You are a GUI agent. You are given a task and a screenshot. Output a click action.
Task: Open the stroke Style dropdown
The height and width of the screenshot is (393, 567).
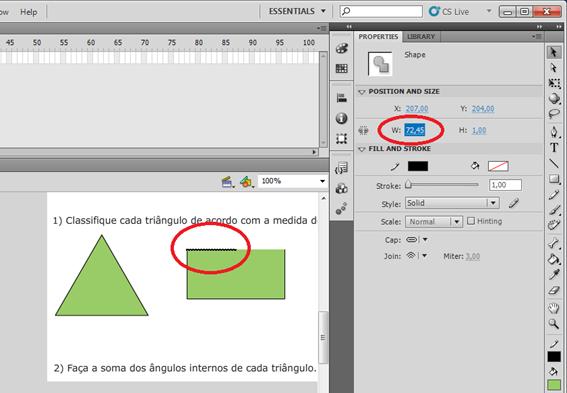click(x=452, y=203)
